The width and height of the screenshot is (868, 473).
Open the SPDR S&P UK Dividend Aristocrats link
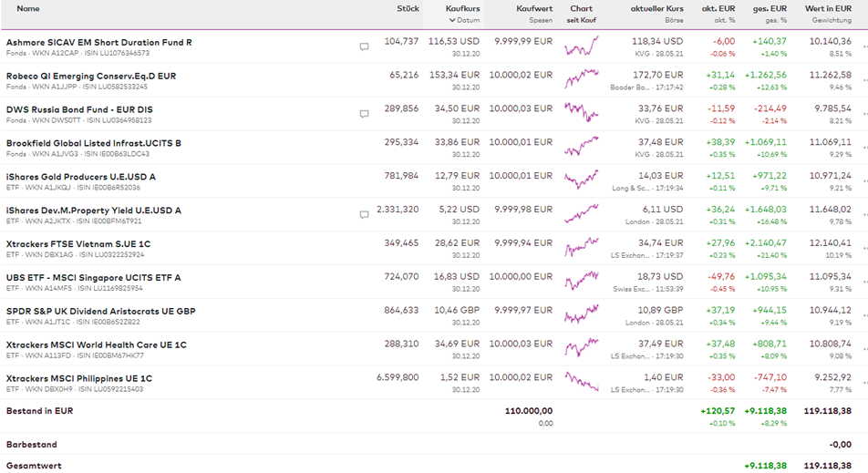[x=100, y=311]
